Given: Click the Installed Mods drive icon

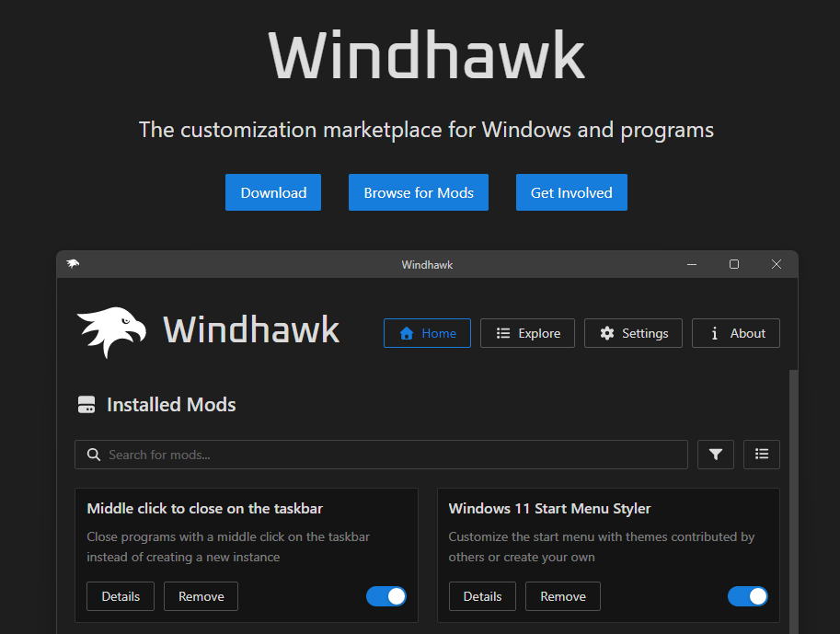Looking at the screenshot, I should click(86, 405).
